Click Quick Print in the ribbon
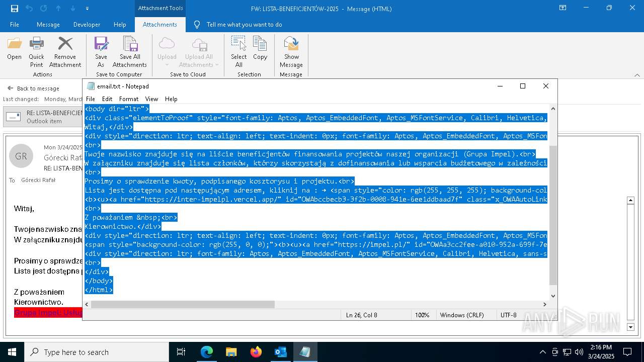This screenshot has height=362, width=644. (x=36, y=52)
